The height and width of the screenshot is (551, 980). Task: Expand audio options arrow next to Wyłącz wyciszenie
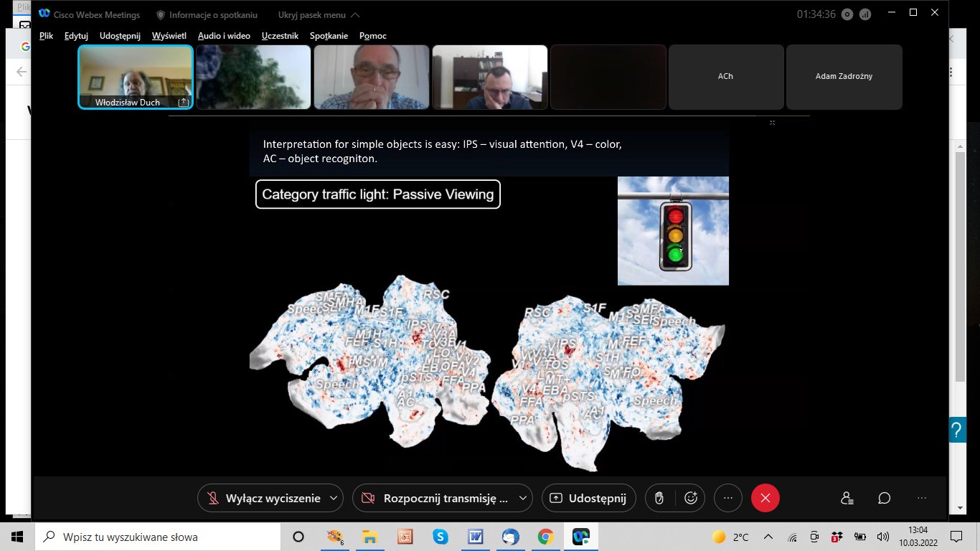click(333, 498)
